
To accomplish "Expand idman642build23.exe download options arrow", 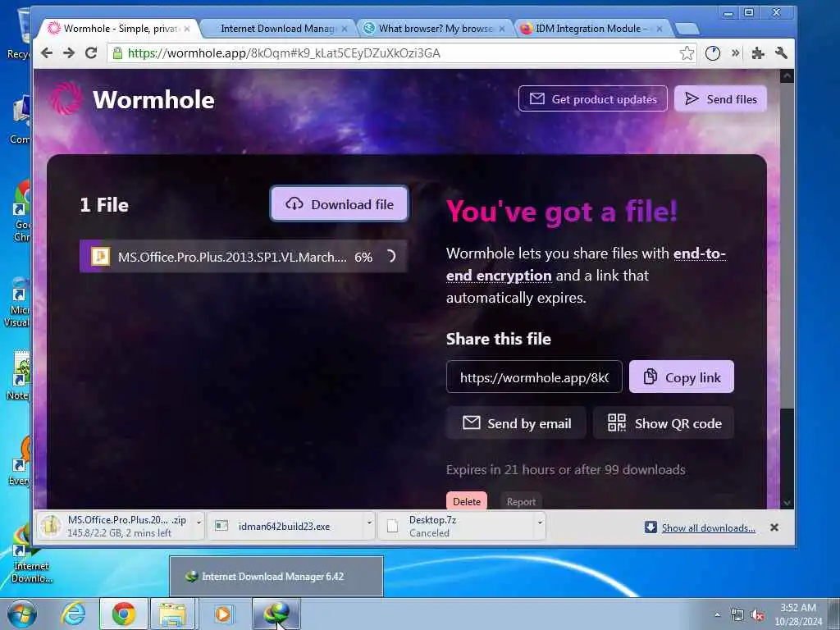I will [x=369, y=523].
